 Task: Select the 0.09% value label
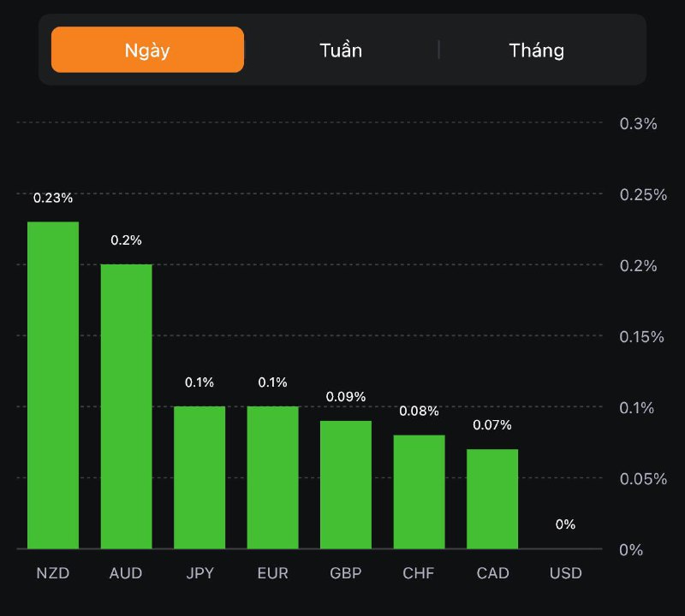click(346, 396)
